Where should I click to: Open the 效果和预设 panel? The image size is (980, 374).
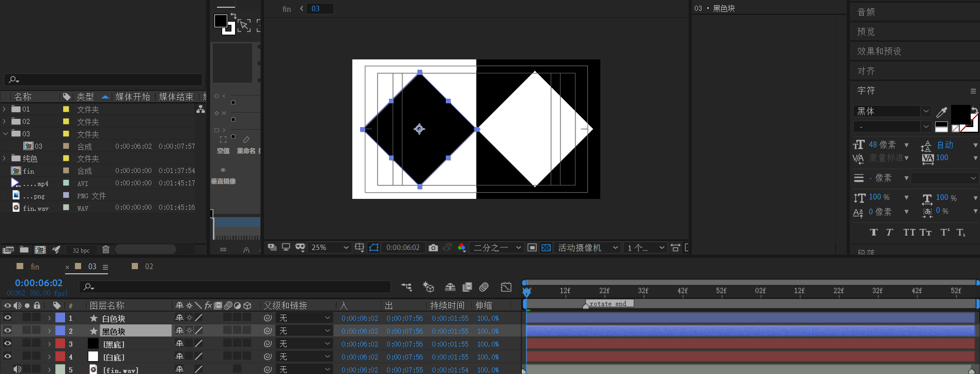pyautogui.click(x=879, y=51)
